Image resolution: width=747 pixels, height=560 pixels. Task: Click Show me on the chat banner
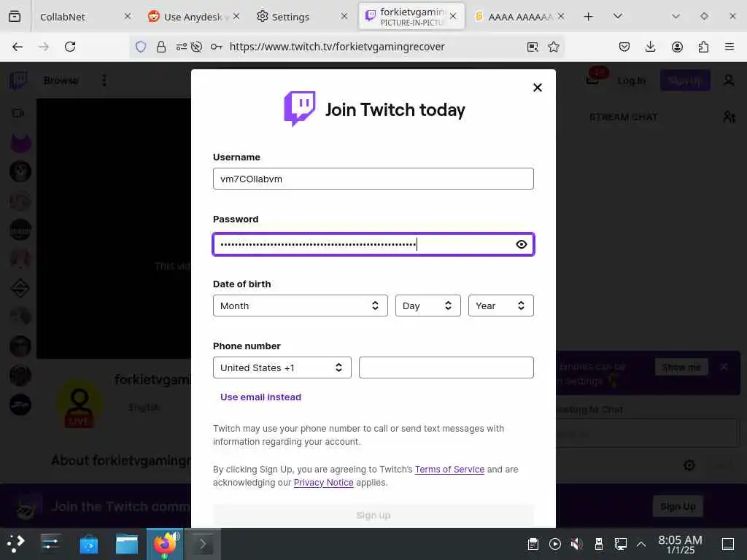[x=681, y=367]
